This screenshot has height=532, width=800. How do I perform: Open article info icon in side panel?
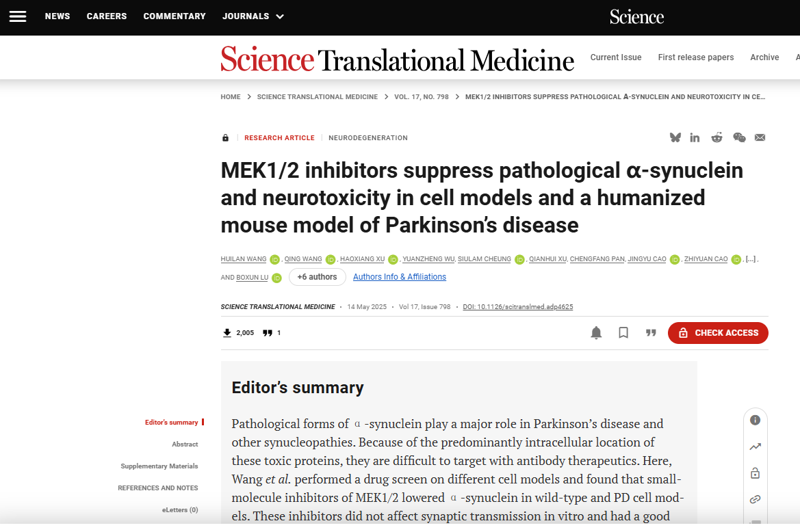coord(755,421)
